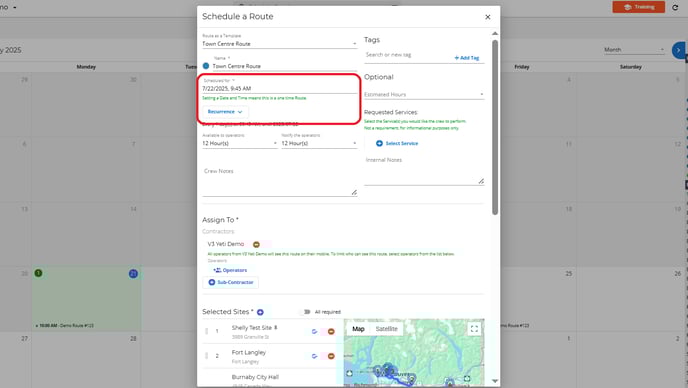Toggle map fullscreen view
This screenshot has width=688, height=388.
click(x=474, y=329)
